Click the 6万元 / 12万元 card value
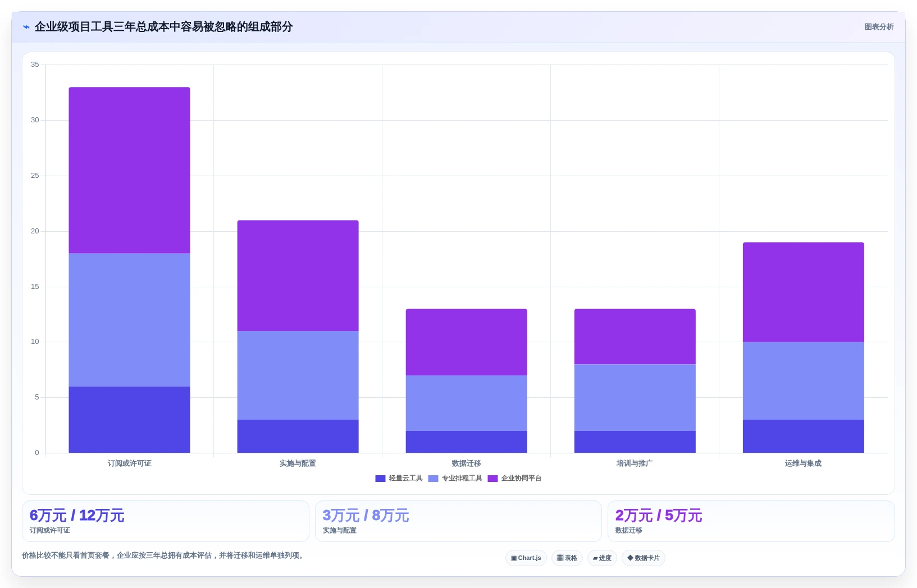The width and height of the screenshot is (917, 588). 77,516
